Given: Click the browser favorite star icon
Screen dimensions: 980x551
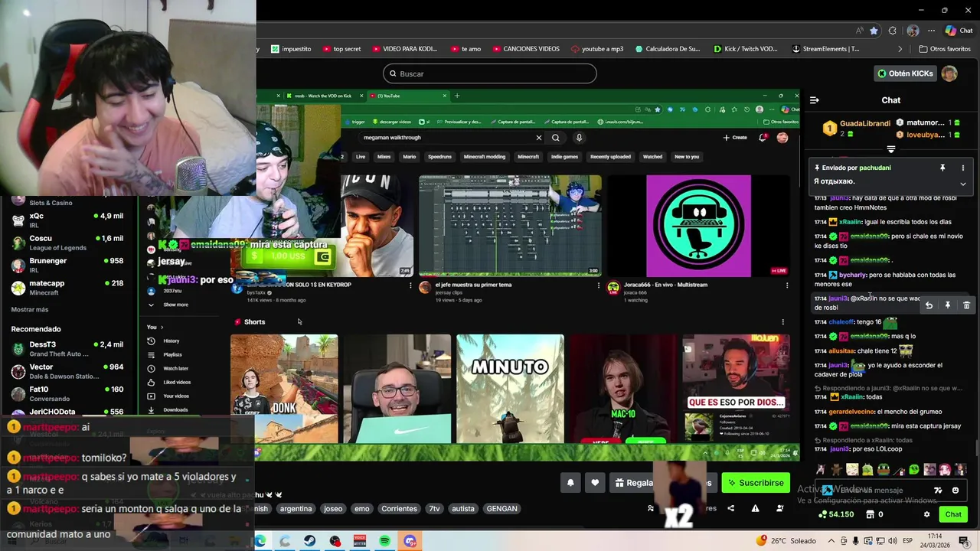Looking at the screenshot, I should coord(874,31).
